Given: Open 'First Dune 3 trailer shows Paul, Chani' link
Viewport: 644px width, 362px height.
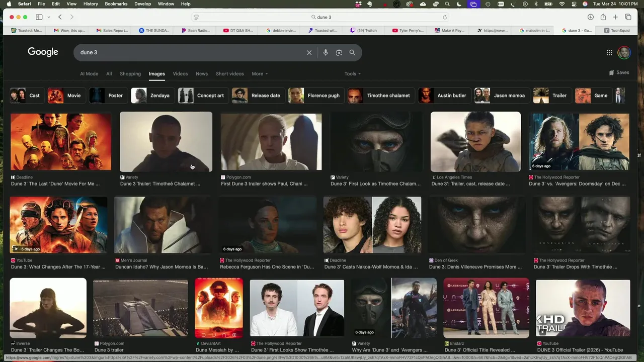Looking at the screenshot, I should pyautogui.click(x=264, y=184).
